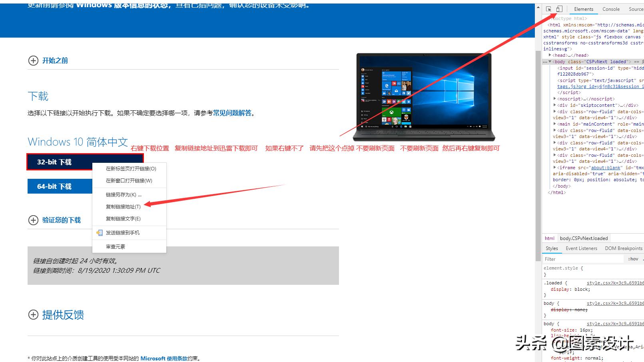The width and height of the screenshot is (644, 362).
Task: Select 复制链接文字(E) in the context menu
Action: (129, 219)
